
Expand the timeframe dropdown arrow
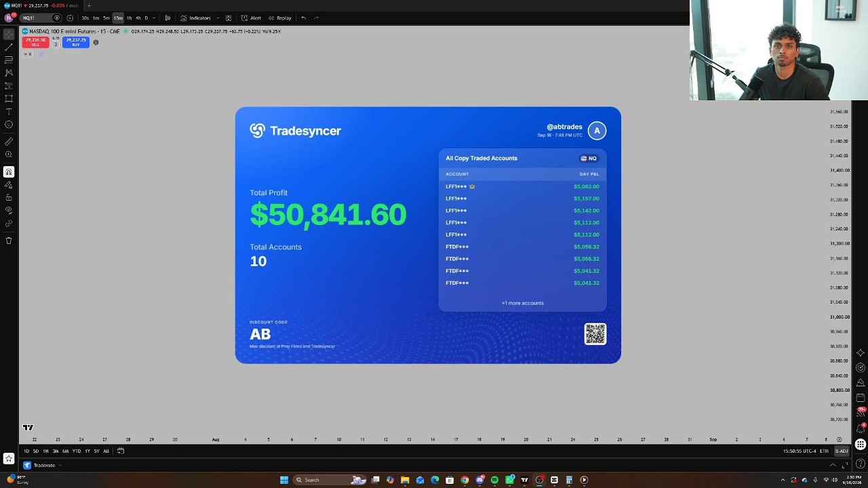click(x=155, y=18)
